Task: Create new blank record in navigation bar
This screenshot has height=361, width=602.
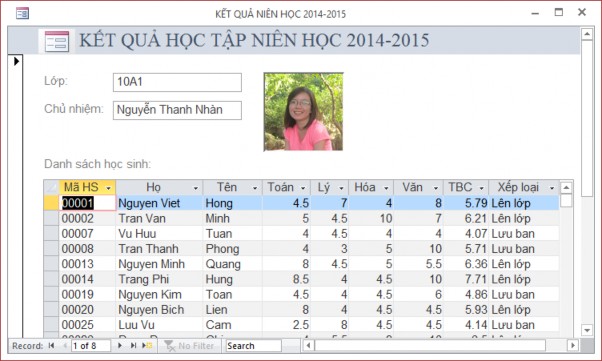Action: pyautogui.click(x=147, y=346)
